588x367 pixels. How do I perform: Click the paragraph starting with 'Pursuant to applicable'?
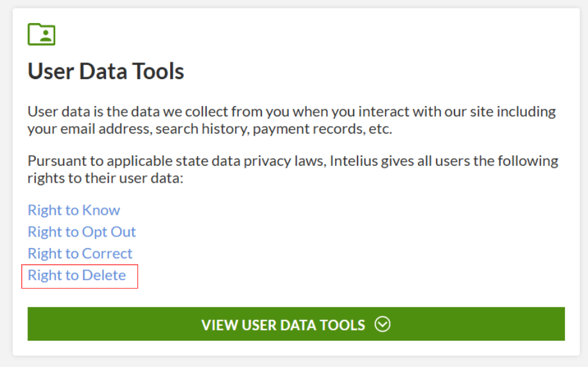click(x=293, y=170)
